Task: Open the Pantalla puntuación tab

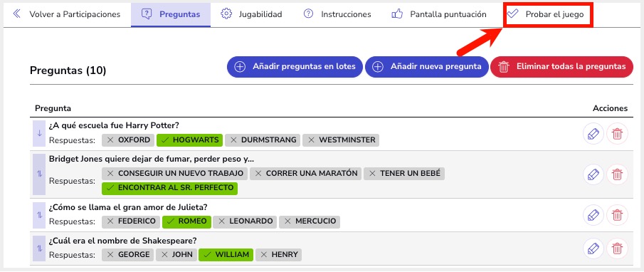Action: click(x=438, y=14)
